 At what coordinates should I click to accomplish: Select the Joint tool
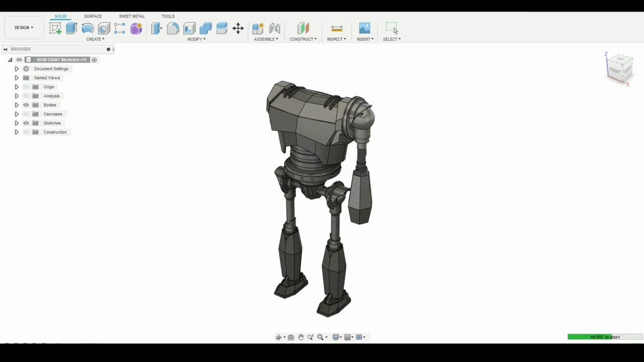[x=275, y=28]
